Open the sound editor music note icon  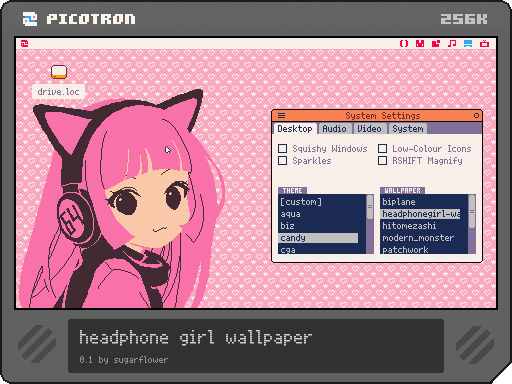click(452, 43)
